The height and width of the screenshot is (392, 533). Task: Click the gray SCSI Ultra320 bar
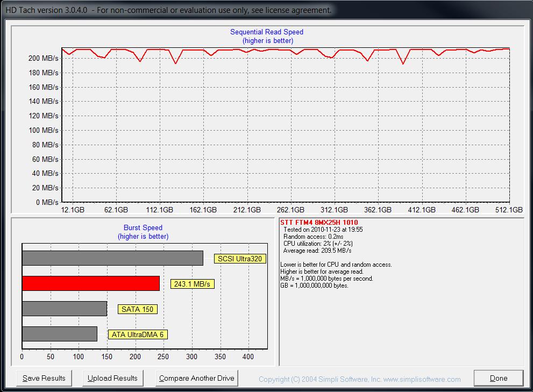tap(112, 258)
